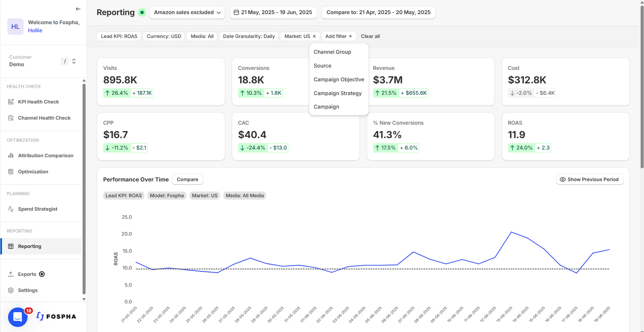Open the intercom chat bubble icon
The image size is (644, 332).
(x=17, y=317)
